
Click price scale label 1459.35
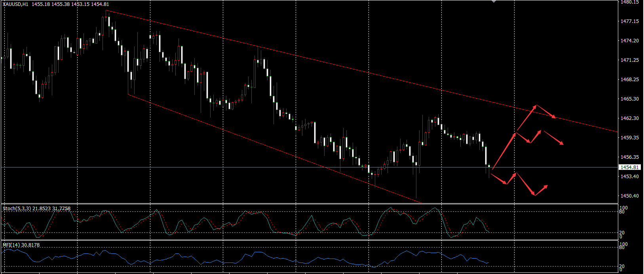629,138
